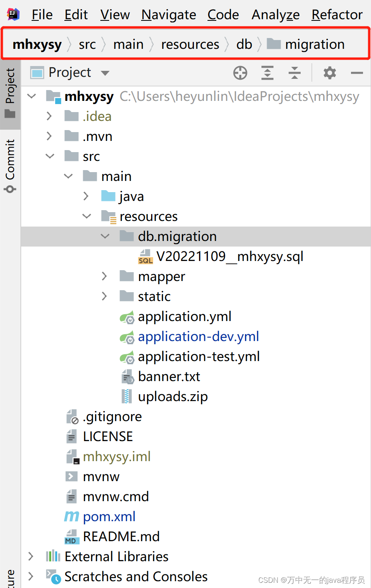Select application-dev.yml in the tree
371x588 pixels.
[x=198, y=336]
